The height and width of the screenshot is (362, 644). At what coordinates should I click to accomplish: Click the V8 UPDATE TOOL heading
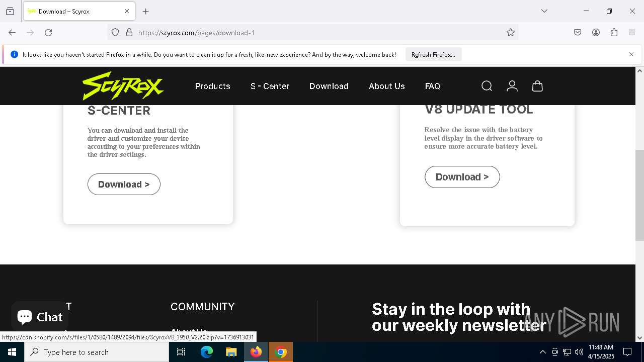(479, 109)
